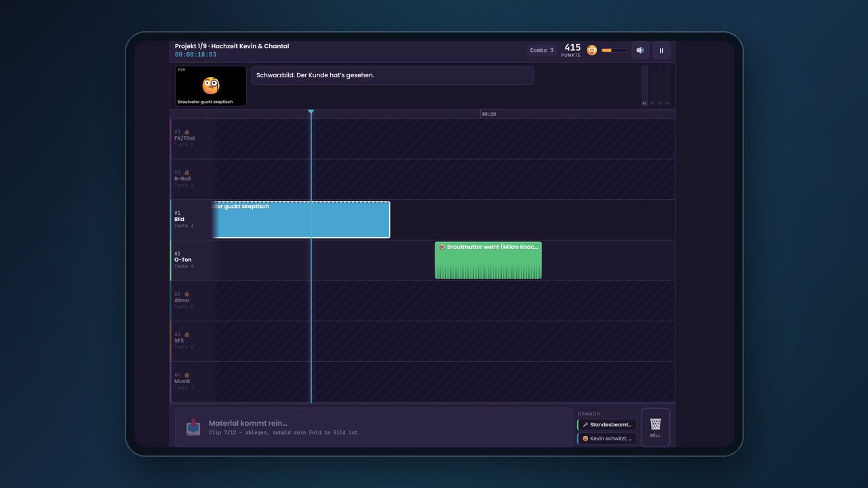
Task: Click the 415 Punkte score
Action: click(572, 50)
